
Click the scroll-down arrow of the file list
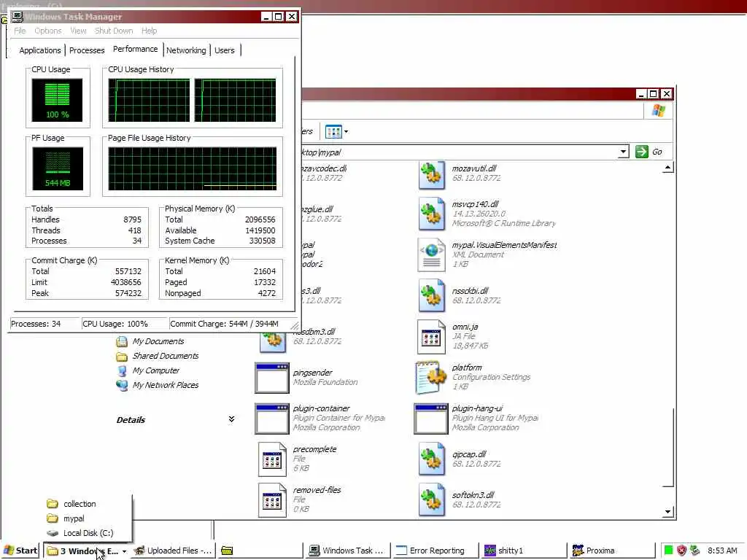coord(668,512)
